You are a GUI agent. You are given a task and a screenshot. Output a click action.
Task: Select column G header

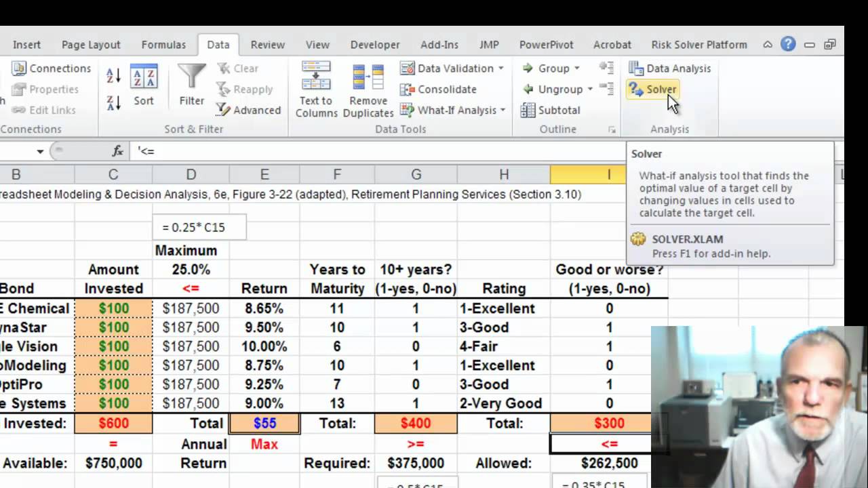pos(416,175)
